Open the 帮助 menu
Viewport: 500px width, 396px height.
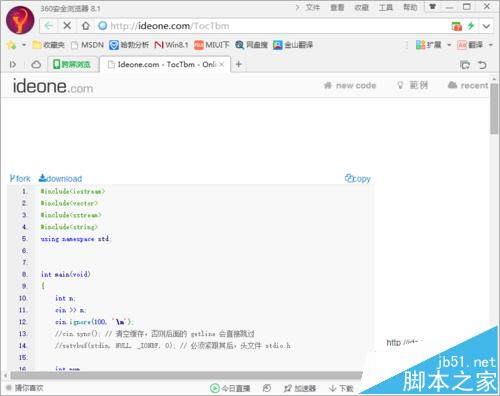[410, 7]
